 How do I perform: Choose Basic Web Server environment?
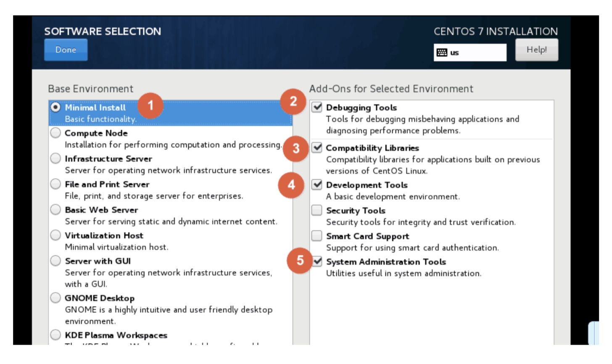[55, 210]
